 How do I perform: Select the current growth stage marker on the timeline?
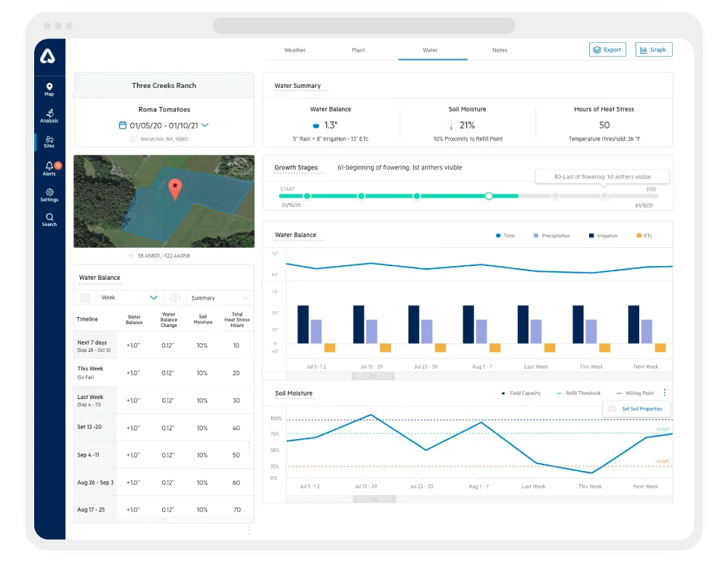[489, 196]
